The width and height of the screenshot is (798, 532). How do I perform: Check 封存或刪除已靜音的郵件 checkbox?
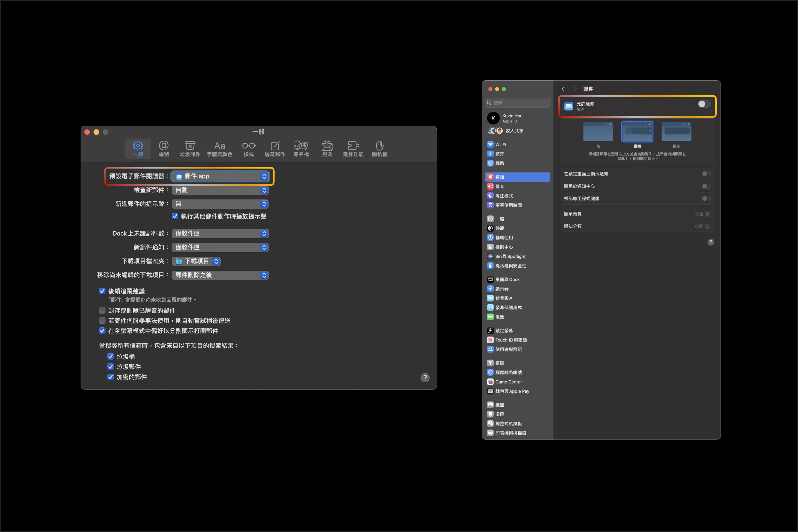tap(102, 310)
